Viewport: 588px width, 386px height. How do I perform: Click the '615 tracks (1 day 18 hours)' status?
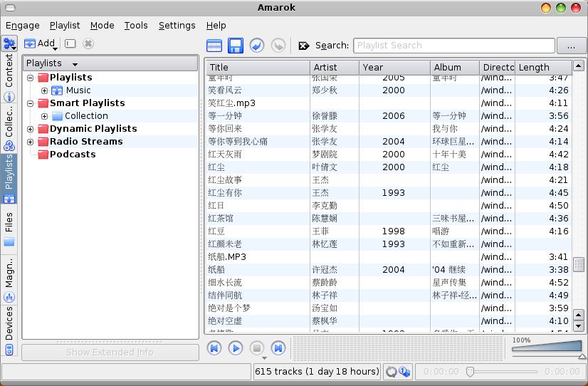coord(317,372)
